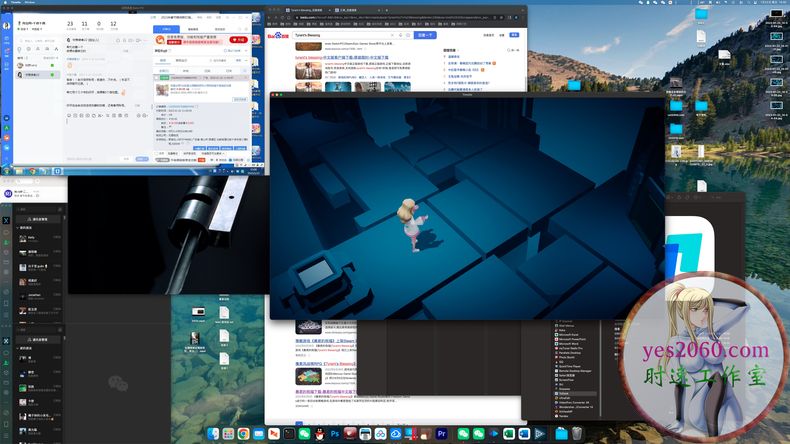The width and height of the screenshot is (790, 444).
Task: Open Finder from the Dock
Action: pyautogui.click(x=212, y=433)
